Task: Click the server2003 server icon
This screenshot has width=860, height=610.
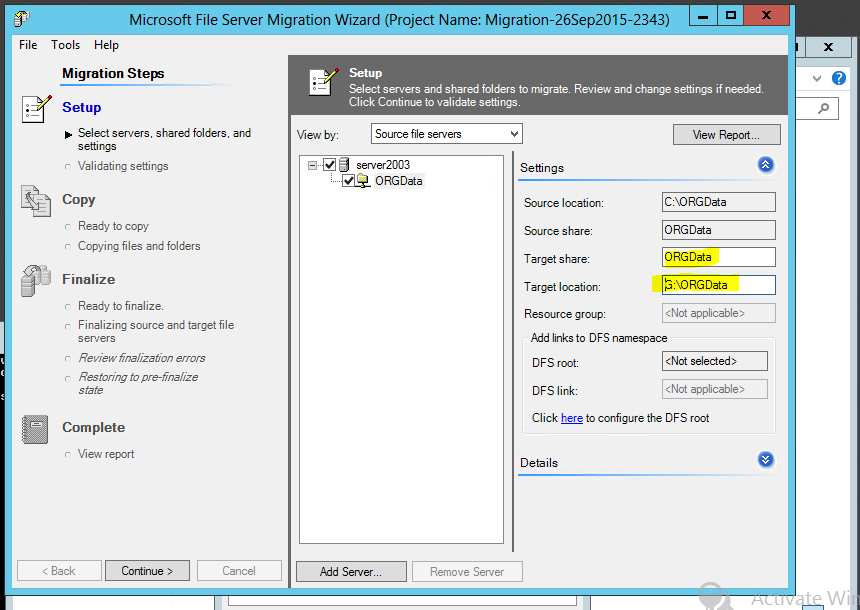Action: coord(344,165)
